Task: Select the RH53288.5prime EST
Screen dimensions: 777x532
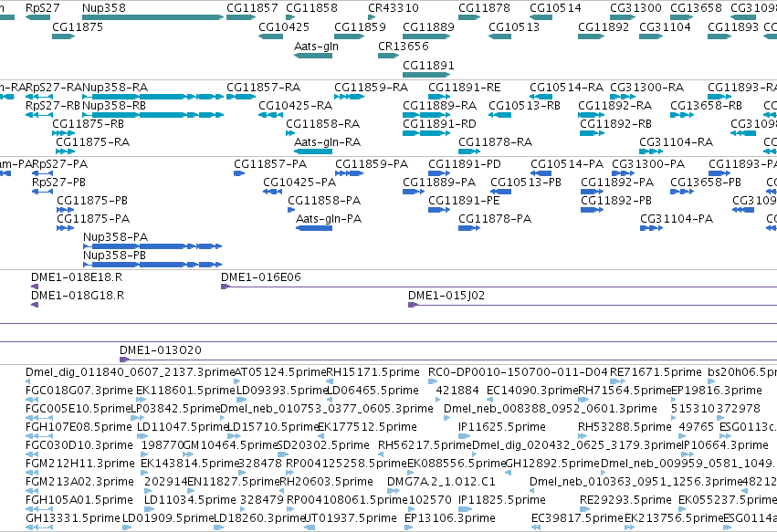Action: click(583, 436)
